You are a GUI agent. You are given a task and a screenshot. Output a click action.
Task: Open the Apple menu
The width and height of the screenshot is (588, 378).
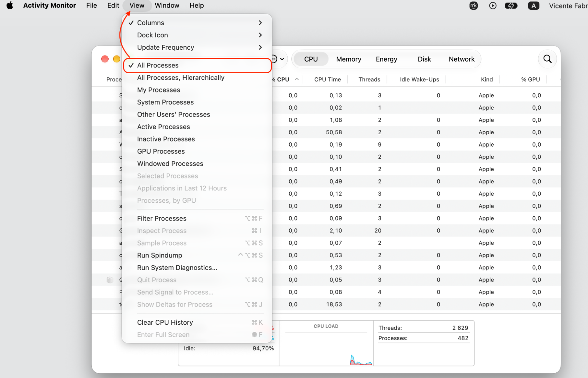[x=10, y=6]
